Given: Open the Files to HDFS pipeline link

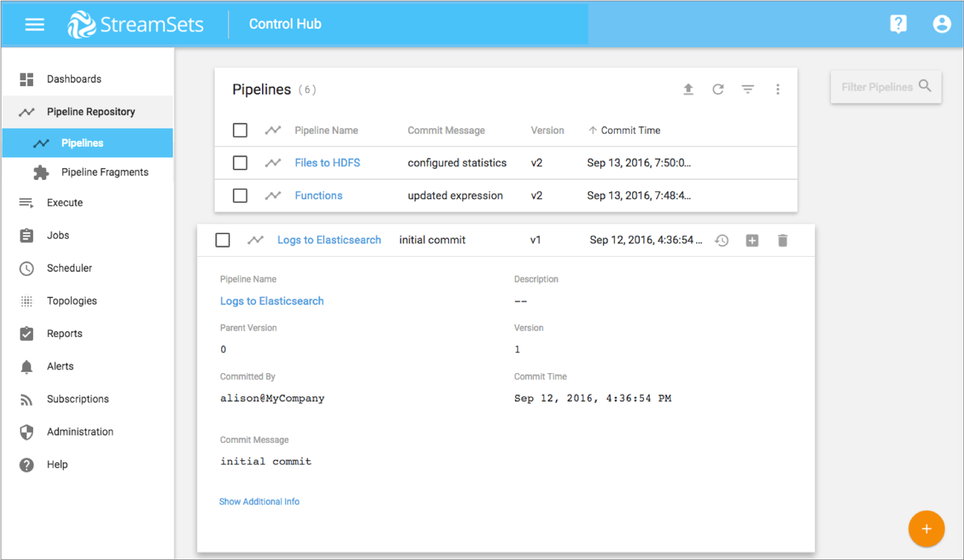Looking at the screenshot, I should 327,163.
